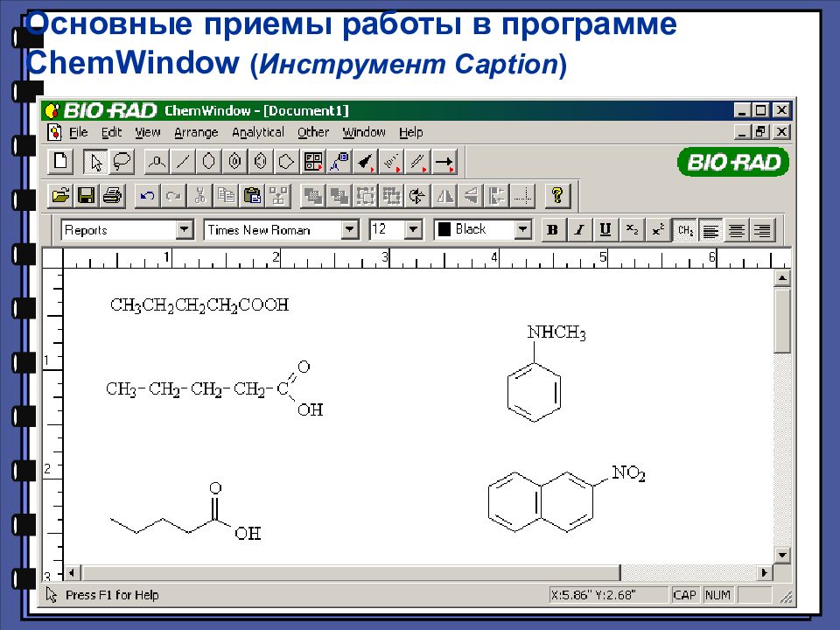Screen dimensions: 840x630
Task: Open the Arrange menu
Action: click(196, 132)
